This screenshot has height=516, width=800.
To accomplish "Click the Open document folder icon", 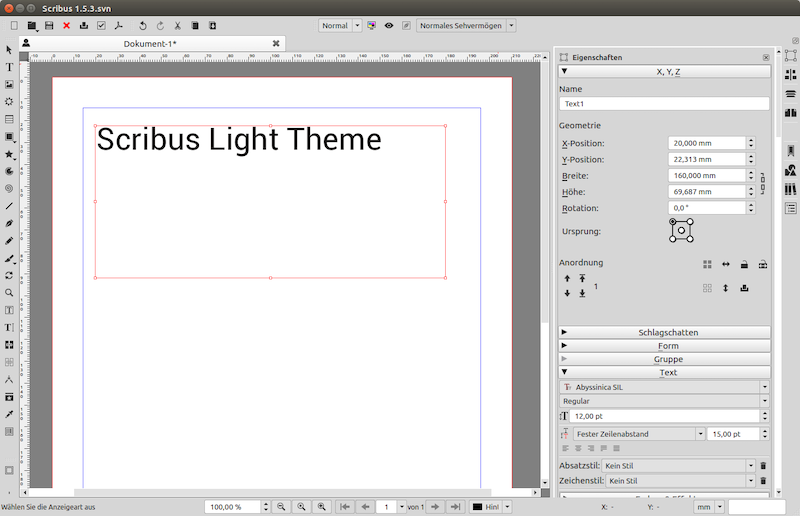I will click(x=32, y=26).
